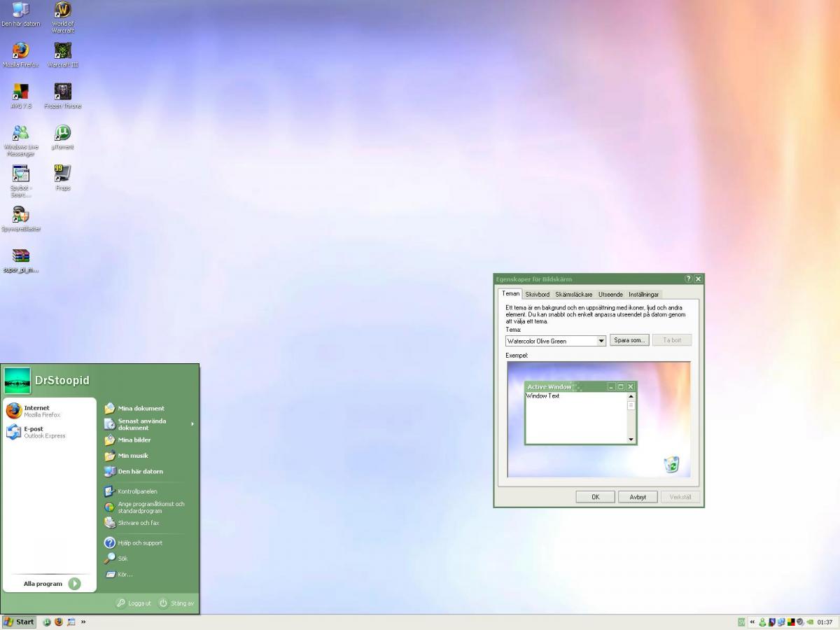Expand the Tema theme dropdown
840x630 pixels.
(x=601, y=341)
